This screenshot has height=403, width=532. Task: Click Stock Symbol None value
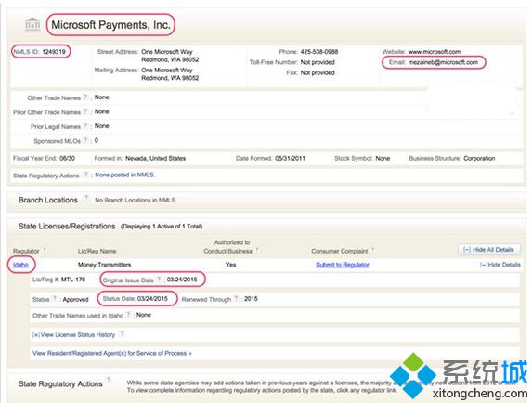click(383, 158)
